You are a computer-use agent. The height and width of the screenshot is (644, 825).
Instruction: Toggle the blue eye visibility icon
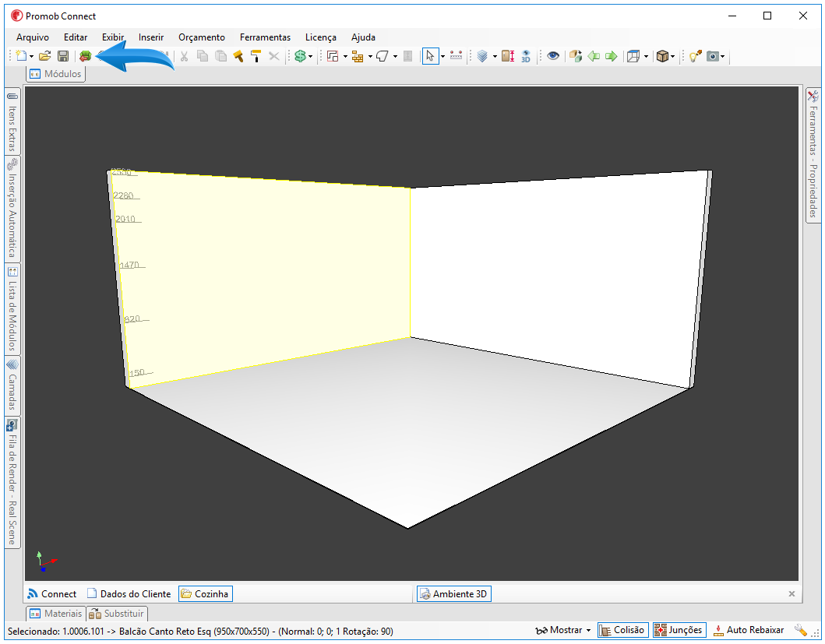[x=553, y=56]
